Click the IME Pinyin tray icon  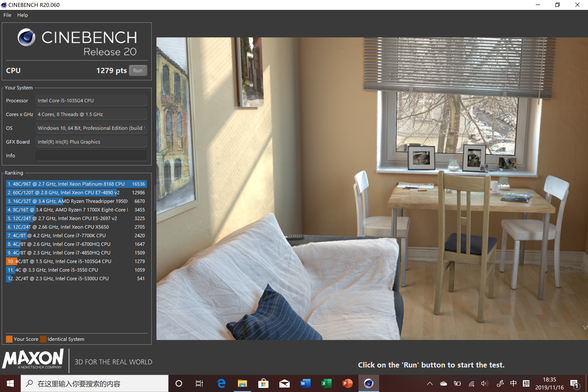(x=526, y=383)
